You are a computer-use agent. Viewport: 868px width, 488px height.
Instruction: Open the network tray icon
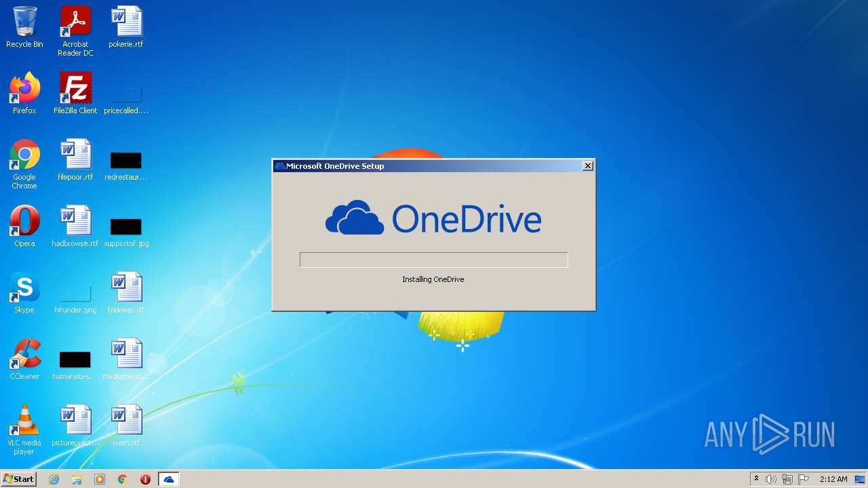coord(787,479)
